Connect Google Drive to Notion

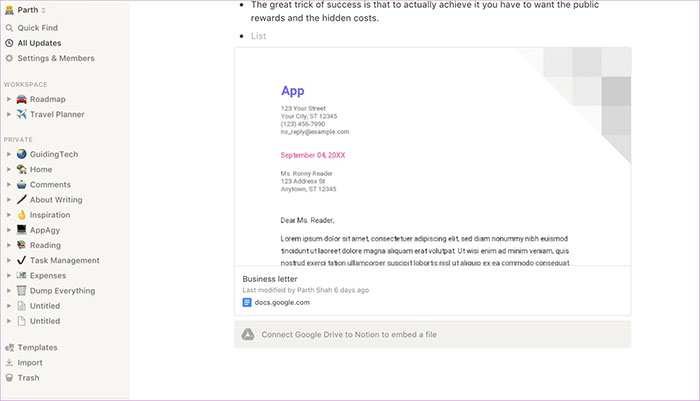tap(349, 334)
